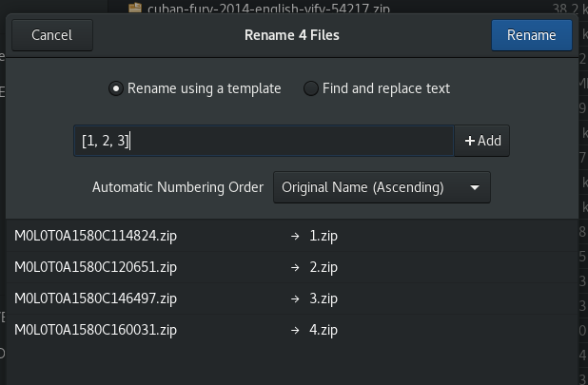588x385 pixels.
Task: Click the template name input field
Action: (264, 141)
